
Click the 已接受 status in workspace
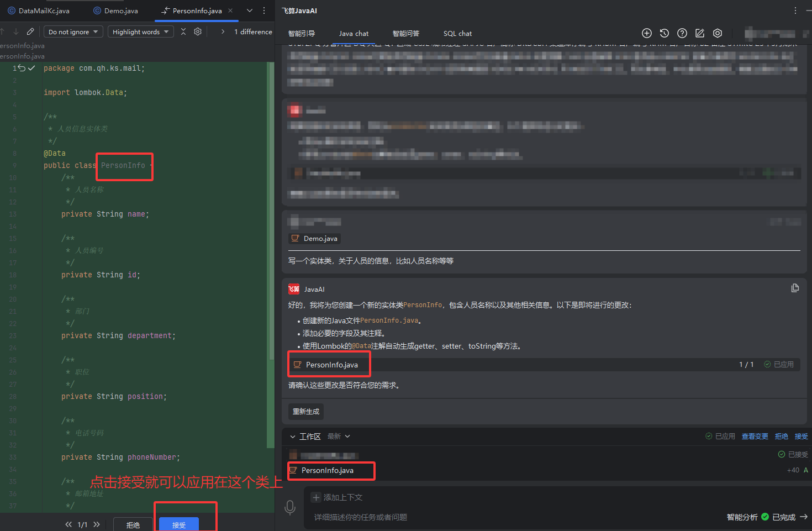click(x=793, y=454)
